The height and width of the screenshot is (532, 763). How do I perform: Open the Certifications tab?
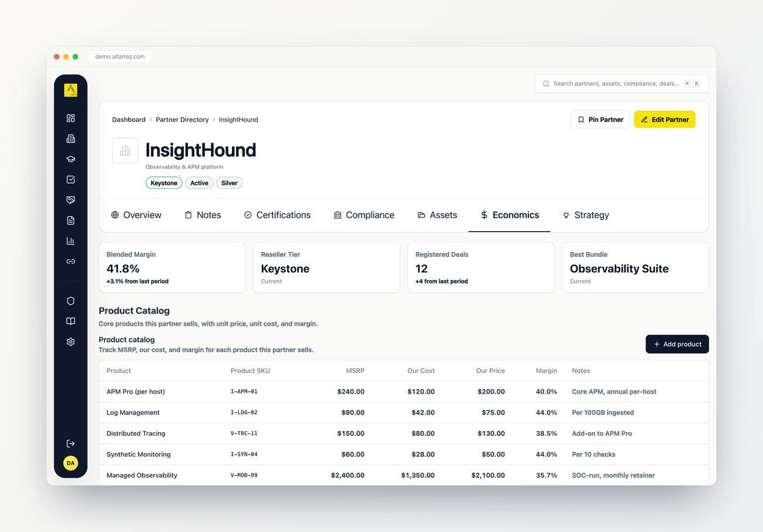coord(277,215)
